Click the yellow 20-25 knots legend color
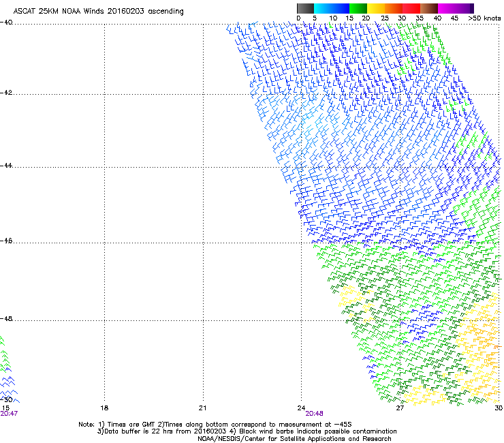 376,8
